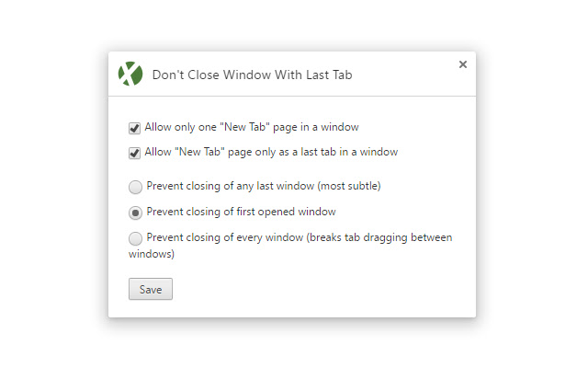Click the "Don't Close Window With Last Tab" title
The image size is (588, 368).
(x=252, y=75)
